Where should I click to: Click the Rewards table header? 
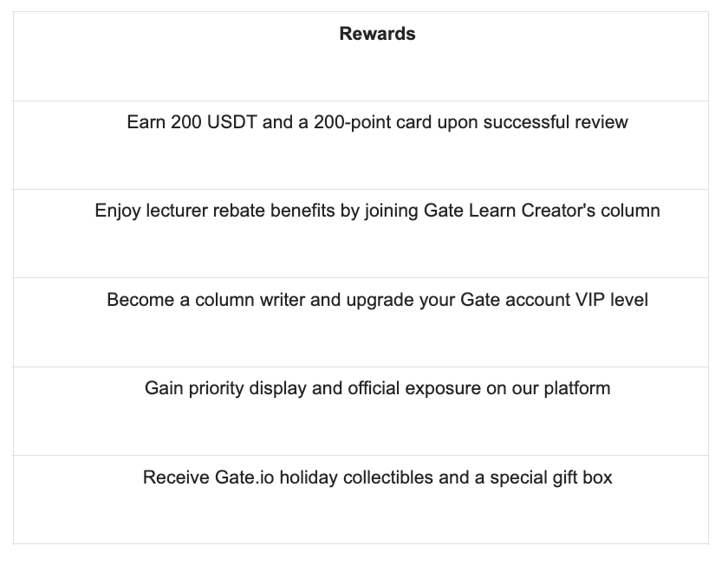click(x=377, y=34)
